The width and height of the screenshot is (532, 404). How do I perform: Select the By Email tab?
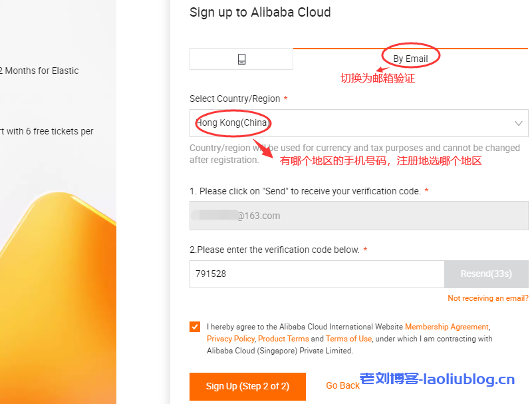(410, 59)
